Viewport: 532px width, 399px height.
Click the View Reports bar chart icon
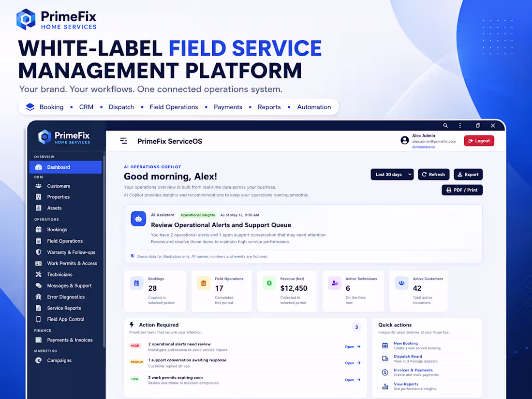point(385,386)
